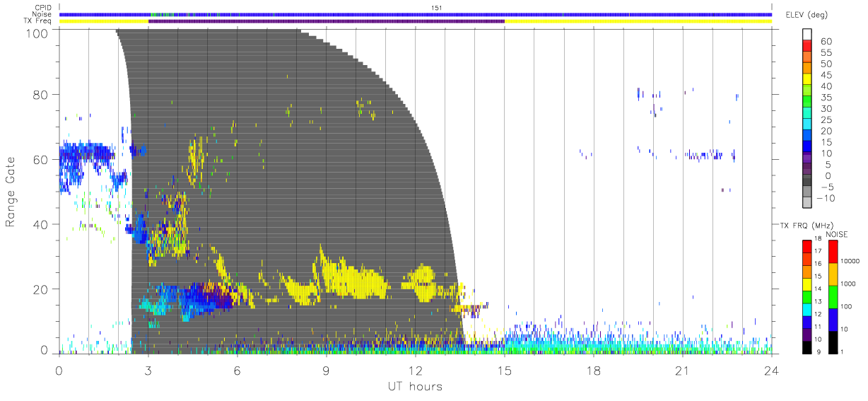Image resolution: width=868 pixels, height=401 pixels.
Task: Pick the red top segment of the NOISE colorbar
Action: (832, 251)
